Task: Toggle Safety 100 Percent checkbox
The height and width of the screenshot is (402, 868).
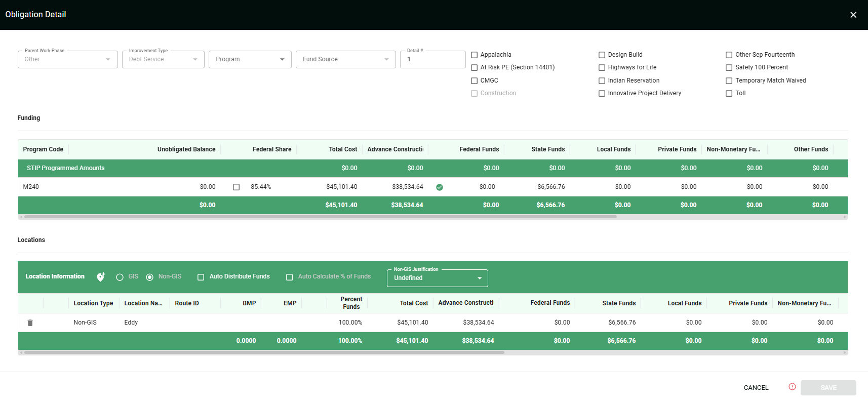Action: (729, 67)
